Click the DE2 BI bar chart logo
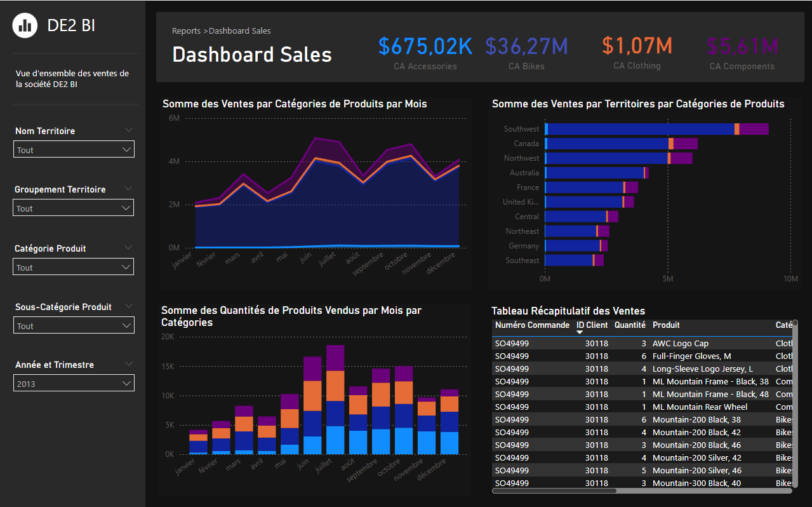This screenshot has width=812, height=507. (25, 25)
